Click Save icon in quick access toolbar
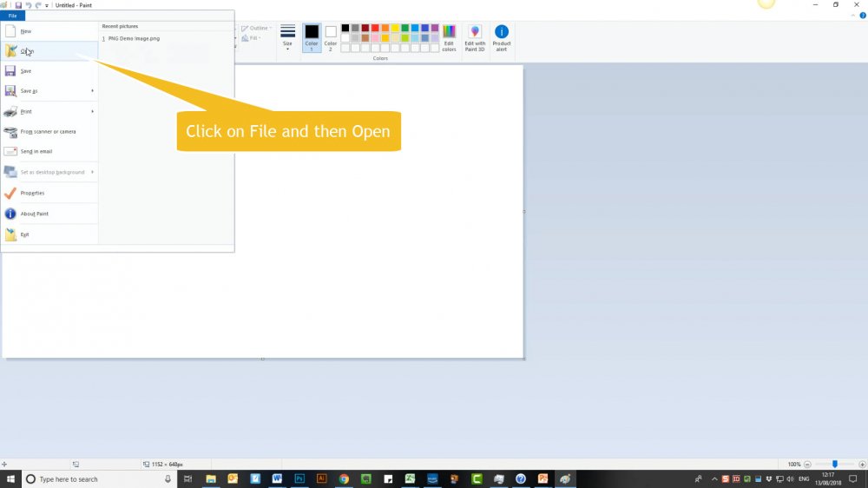Screen dimensions: 868x488 pyautogui.click(x=18, y=5)
